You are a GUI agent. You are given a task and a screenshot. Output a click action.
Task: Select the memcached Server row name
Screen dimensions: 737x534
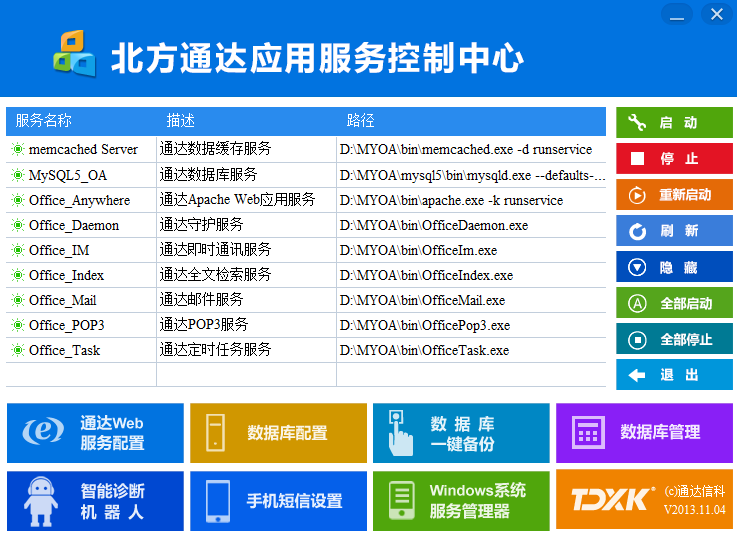click(x=83, y=149)
